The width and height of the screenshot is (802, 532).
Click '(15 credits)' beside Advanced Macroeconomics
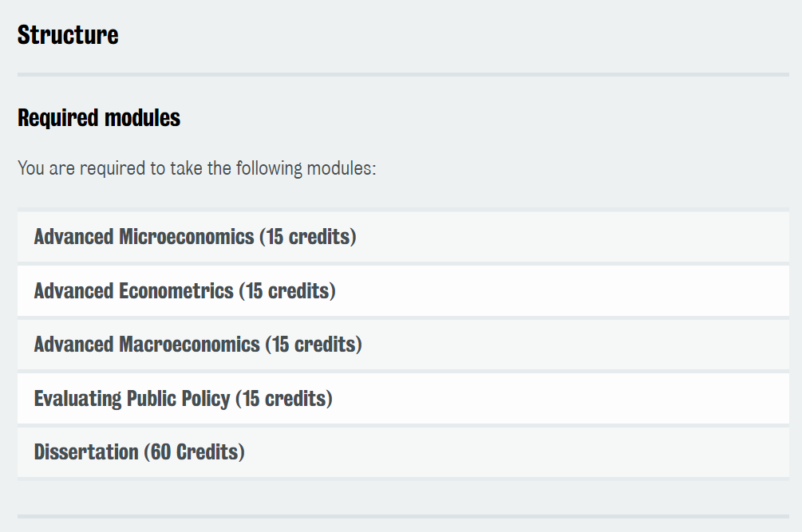click(314, 345)
